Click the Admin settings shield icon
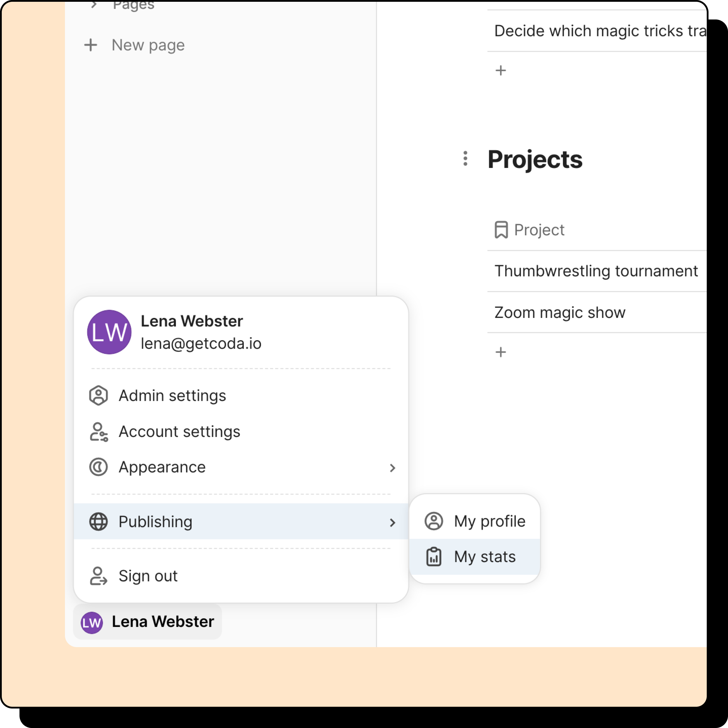Viewport: 728px width, 728px height. (x=98, y=396)
